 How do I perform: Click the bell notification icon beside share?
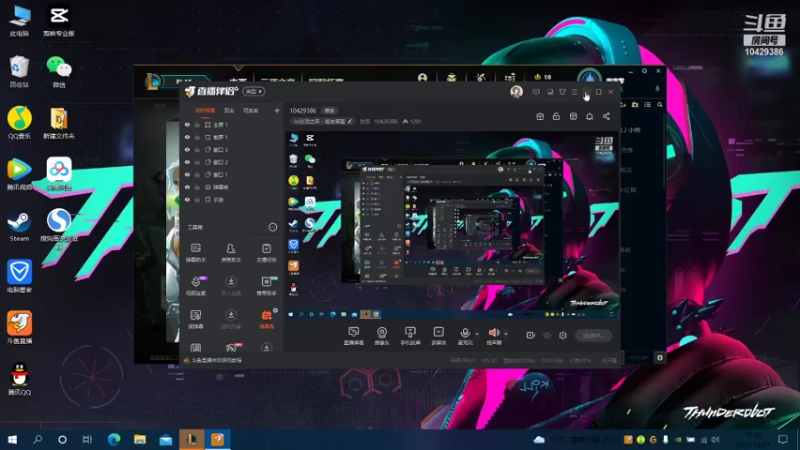point(589,116)
